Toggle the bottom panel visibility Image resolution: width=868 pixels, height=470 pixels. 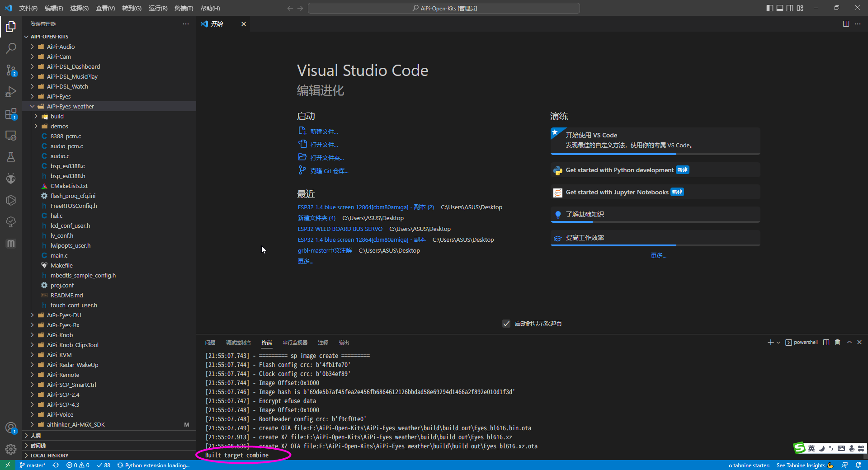(780, 8)
